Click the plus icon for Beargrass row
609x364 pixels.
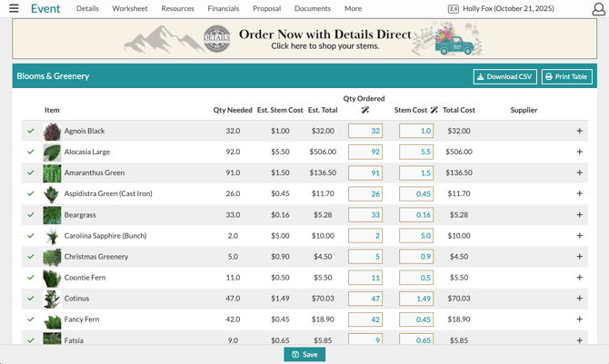pyautogui.click(x=579, y=215)
